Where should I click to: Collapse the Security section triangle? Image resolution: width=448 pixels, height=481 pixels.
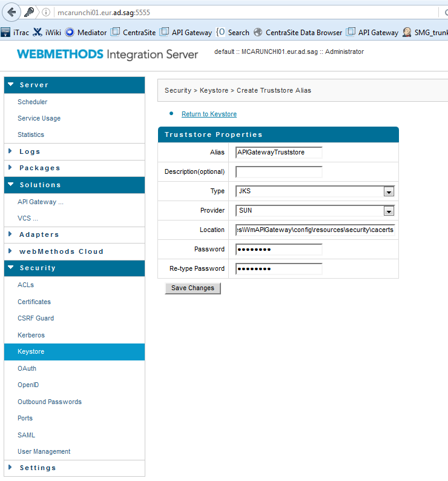pyautogui.click(x=11, y=267)
